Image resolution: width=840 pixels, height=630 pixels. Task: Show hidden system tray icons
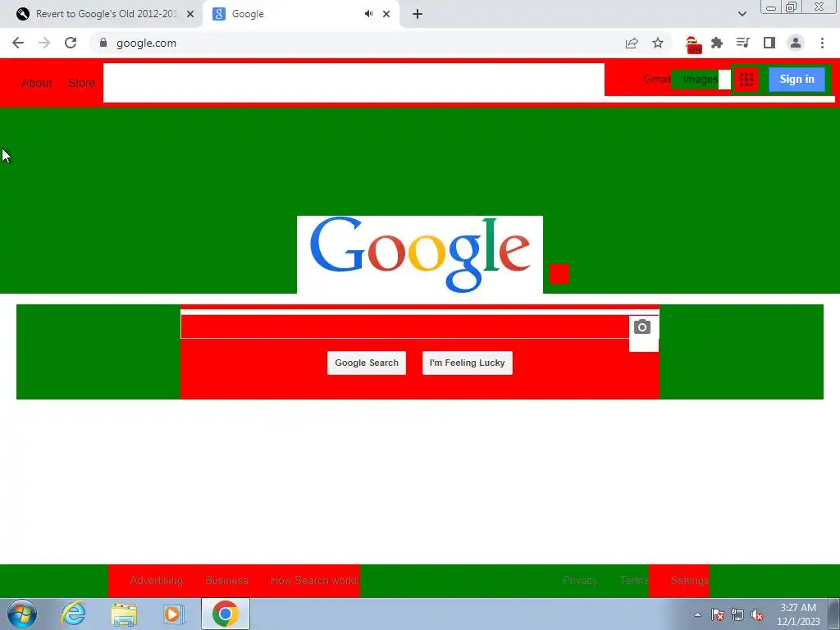pyautogui.click(x=697, y=614)
